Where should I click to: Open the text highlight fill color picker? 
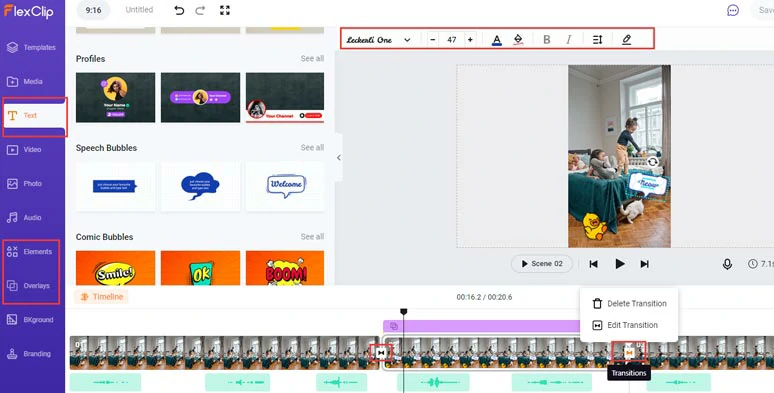[518, 39]
